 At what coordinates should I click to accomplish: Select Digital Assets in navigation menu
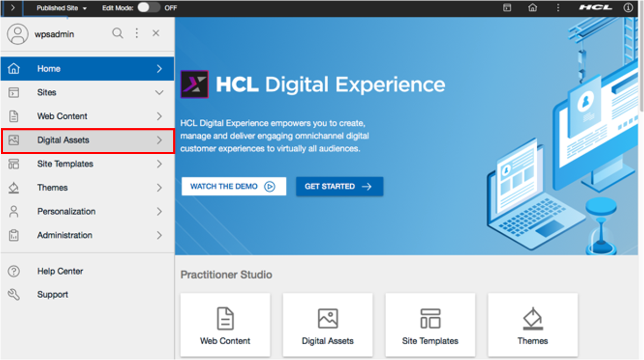(87, 140)
